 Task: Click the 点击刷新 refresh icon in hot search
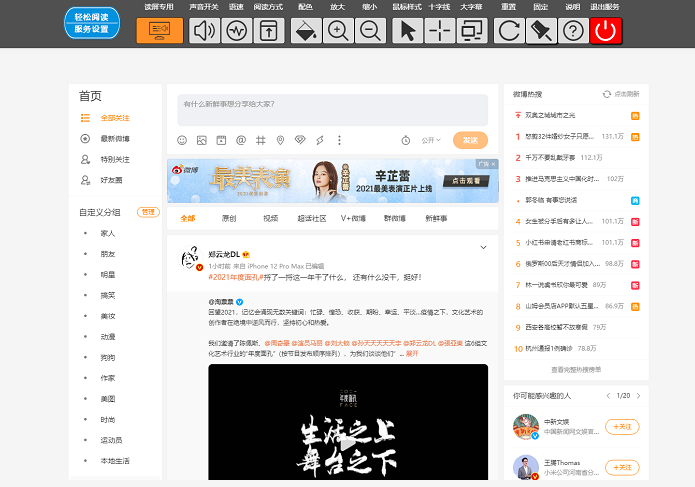[x=607, y=94]
